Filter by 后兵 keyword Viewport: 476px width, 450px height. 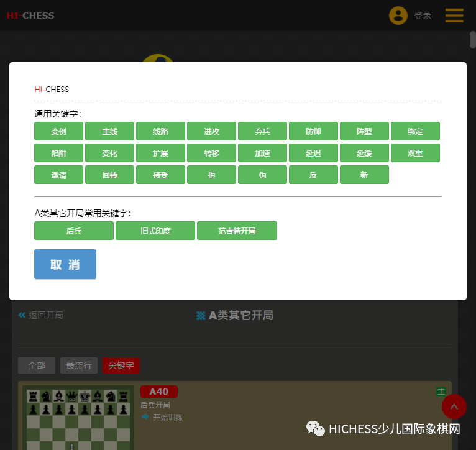point(74,231)
